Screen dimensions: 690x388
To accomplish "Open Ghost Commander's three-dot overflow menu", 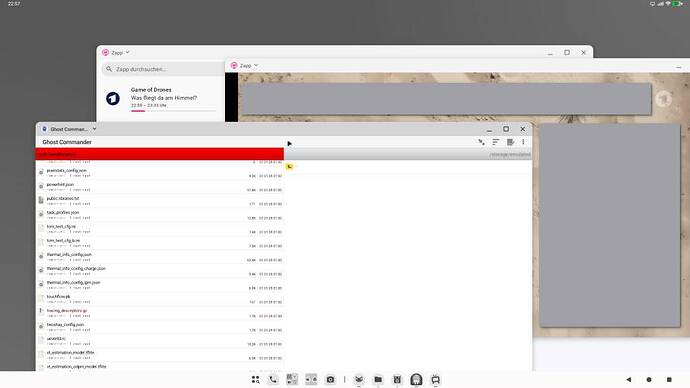I will point(523,142).
